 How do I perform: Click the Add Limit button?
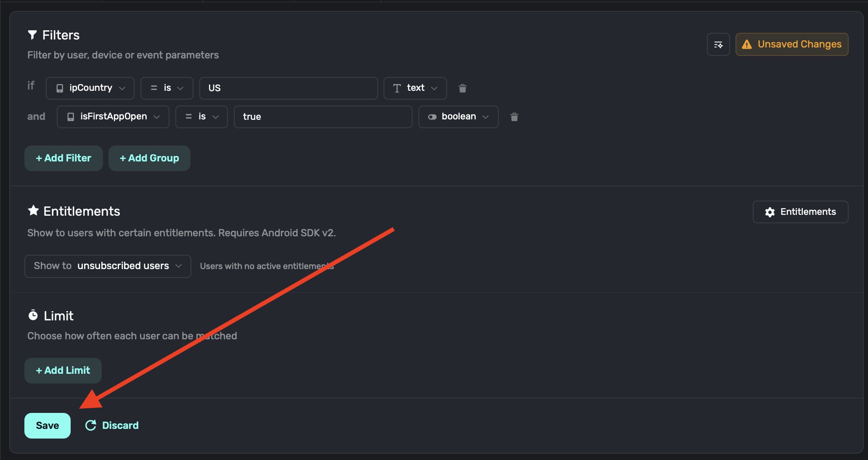(63, 370)
